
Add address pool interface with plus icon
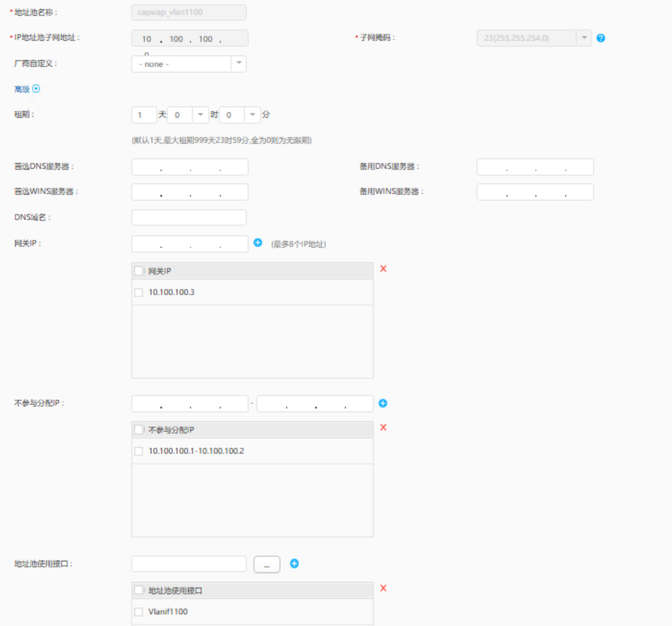(294, 563)
